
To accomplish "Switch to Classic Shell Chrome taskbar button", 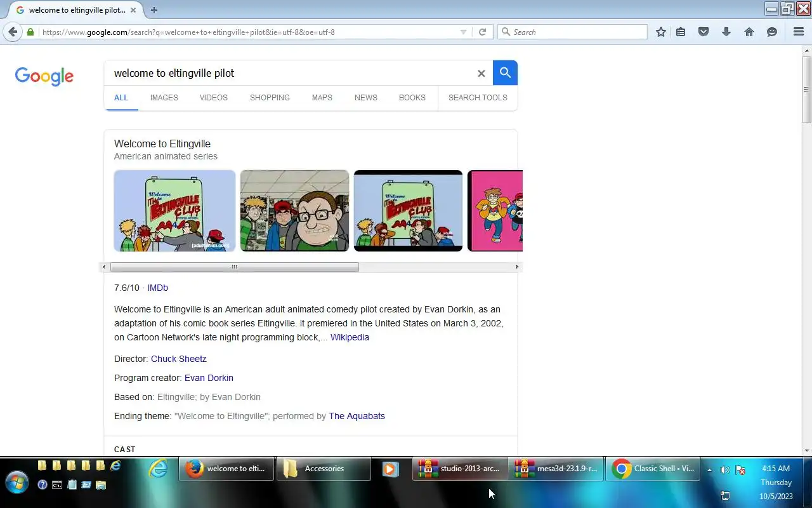I will click(653, 469).
